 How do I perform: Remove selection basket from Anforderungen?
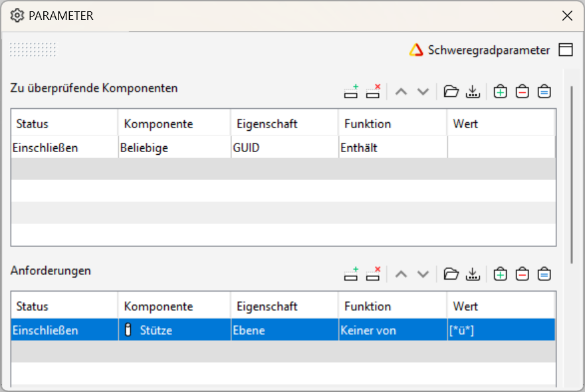(x=523, y=274)
